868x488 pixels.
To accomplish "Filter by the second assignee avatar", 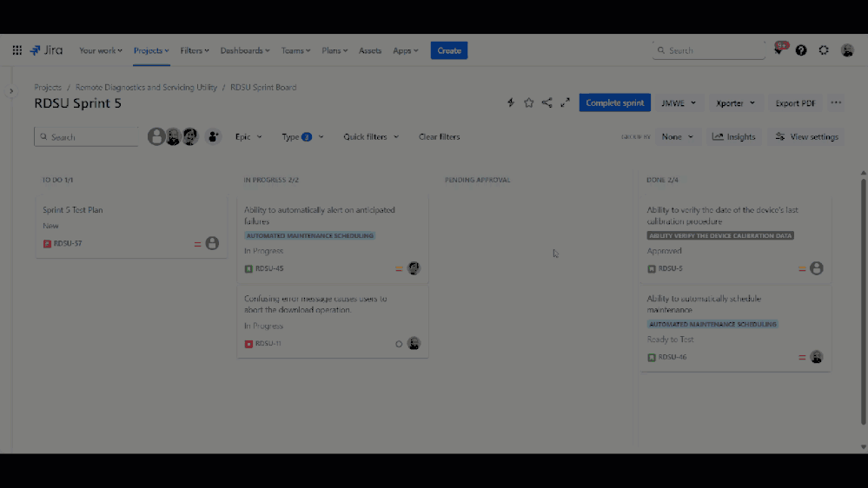I will pos(173,136).
